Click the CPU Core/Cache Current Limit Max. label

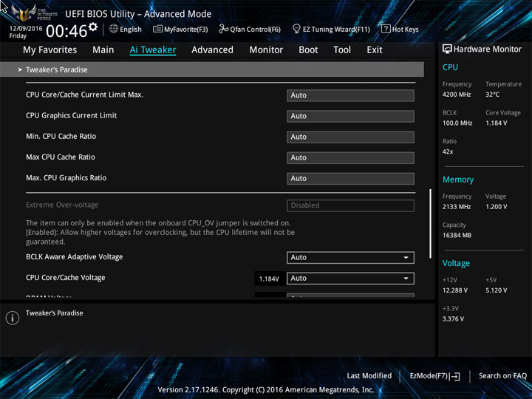click(x=84, y=95)
